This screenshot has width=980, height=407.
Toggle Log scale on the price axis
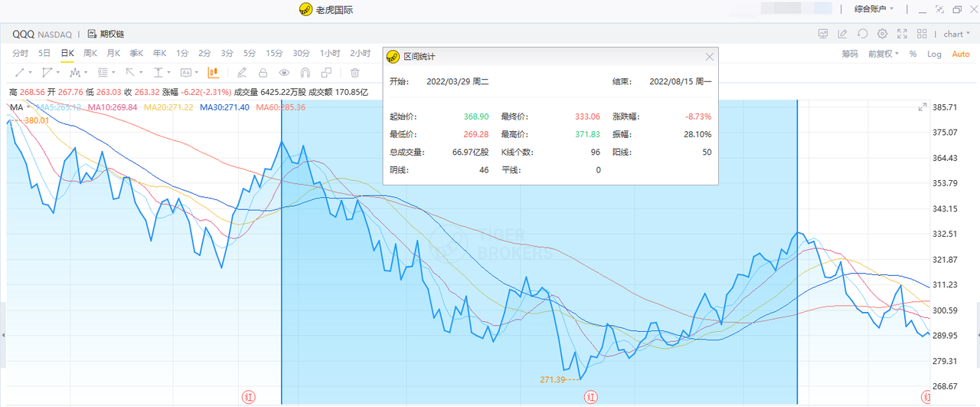pyautogui.click(x=934, y=54)
